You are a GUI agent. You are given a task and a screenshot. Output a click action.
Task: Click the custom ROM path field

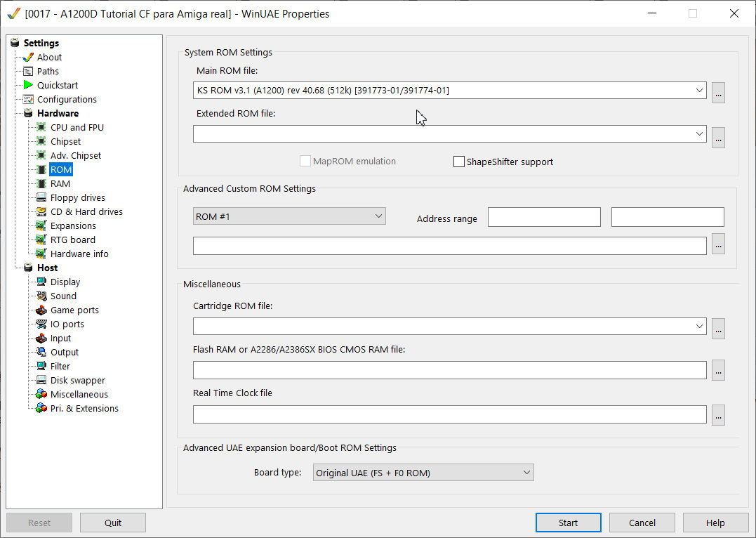coord(449,246)
